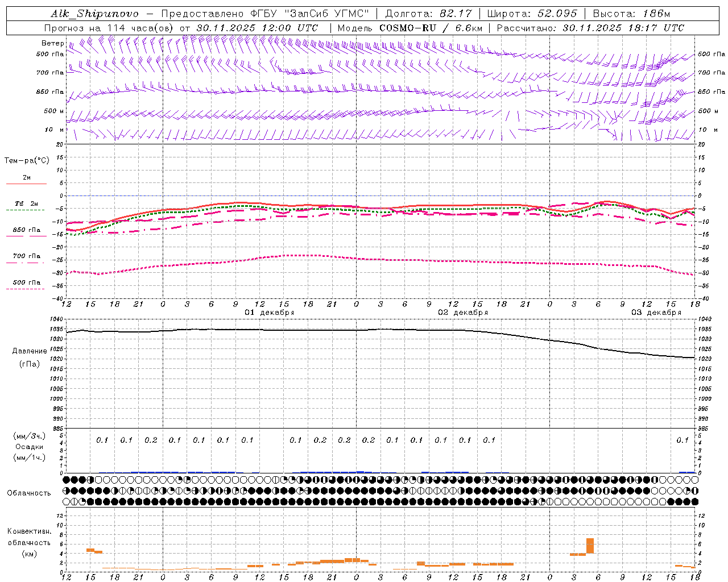The height and width of the screenshot is (582, 728).
Task: Click the Осадки precipitation label
Action: click(29, 447)
